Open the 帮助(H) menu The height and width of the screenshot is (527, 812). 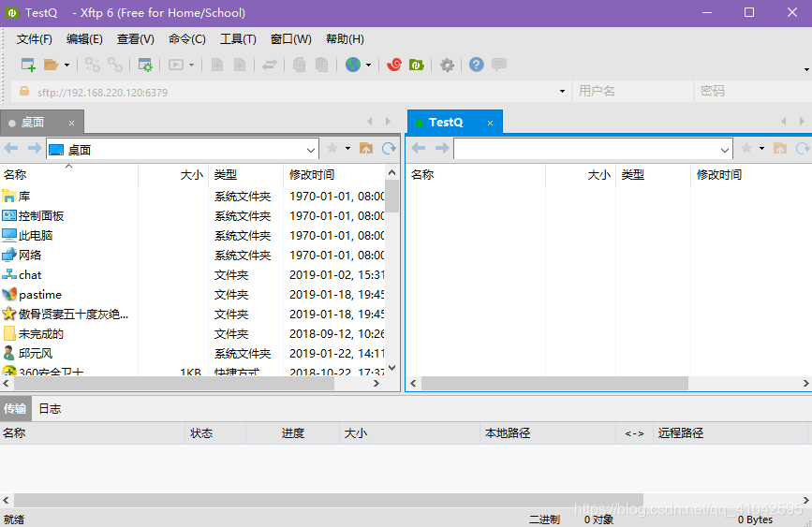point(345,39)
